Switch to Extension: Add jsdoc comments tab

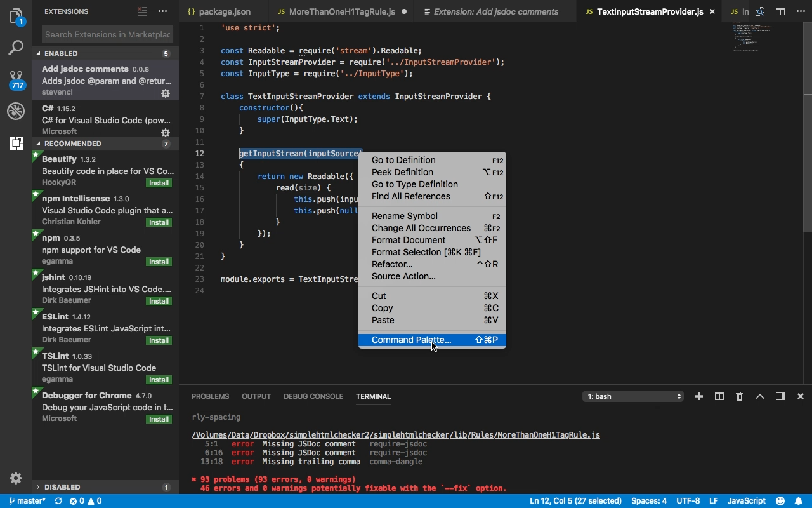click(x=495, y=11)
